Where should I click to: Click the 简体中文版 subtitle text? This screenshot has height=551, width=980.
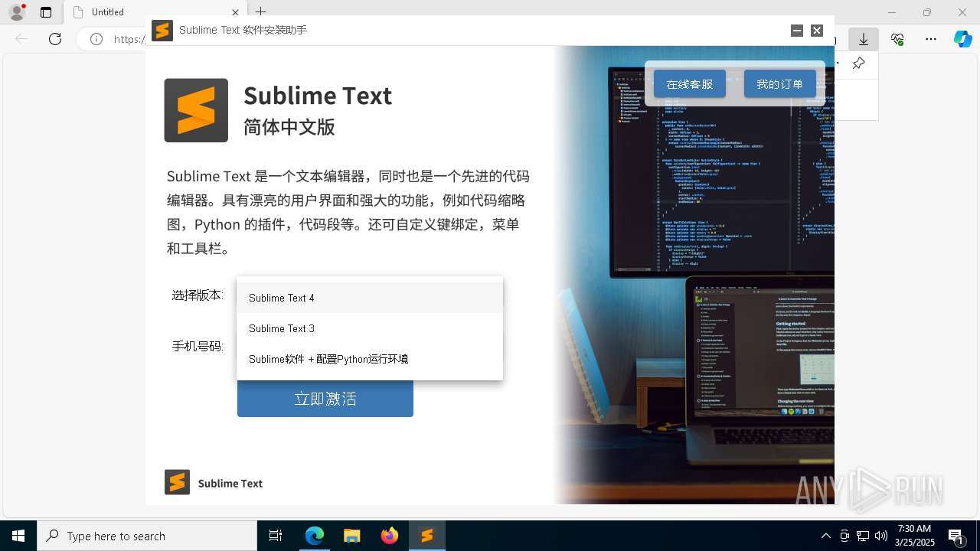coord(289,127)
